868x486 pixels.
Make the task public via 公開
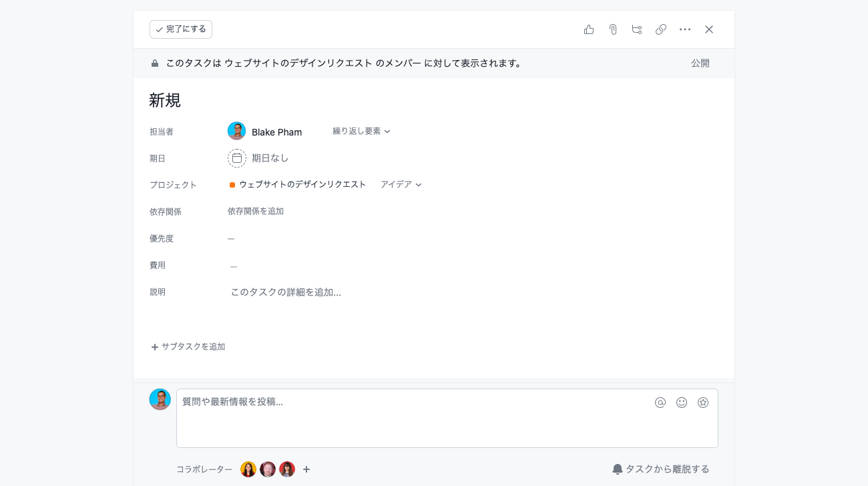700,63
